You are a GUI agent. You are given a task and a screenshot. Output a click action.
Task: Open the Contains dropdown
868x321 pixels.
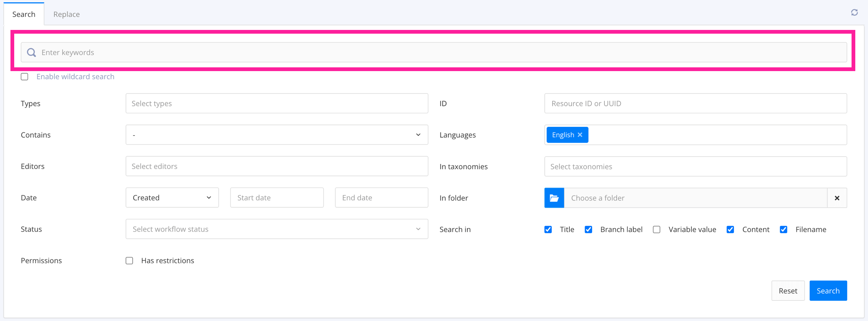418,135
